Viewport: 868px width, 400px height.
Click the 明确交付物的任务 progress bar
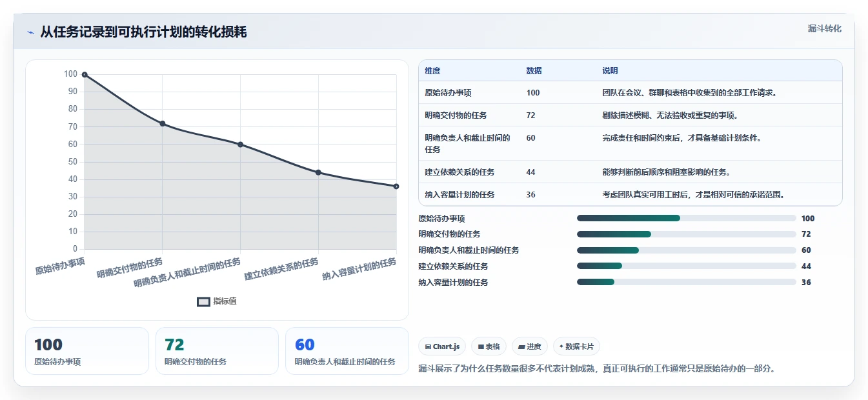click(687, 234)
